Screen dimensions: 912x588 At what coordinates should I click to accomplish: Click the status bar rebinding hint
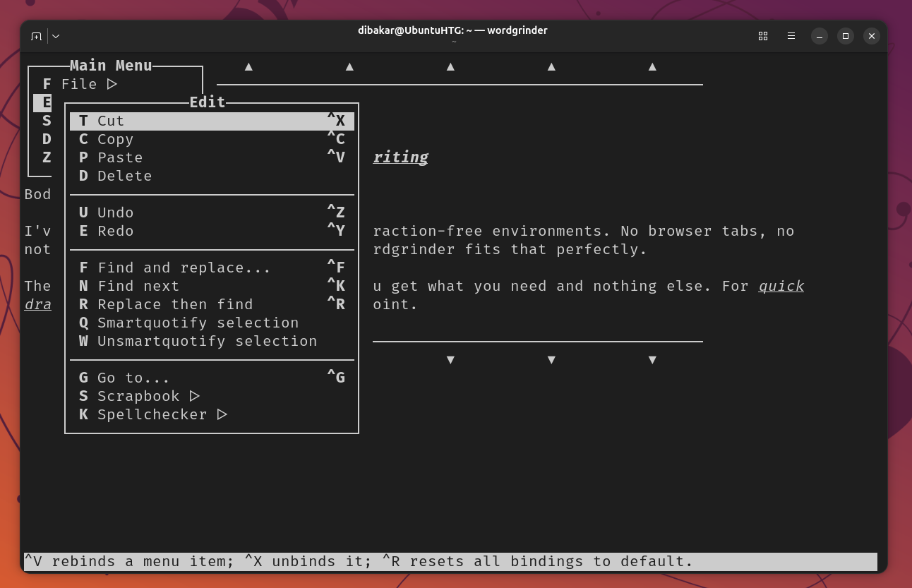point(450,562)
